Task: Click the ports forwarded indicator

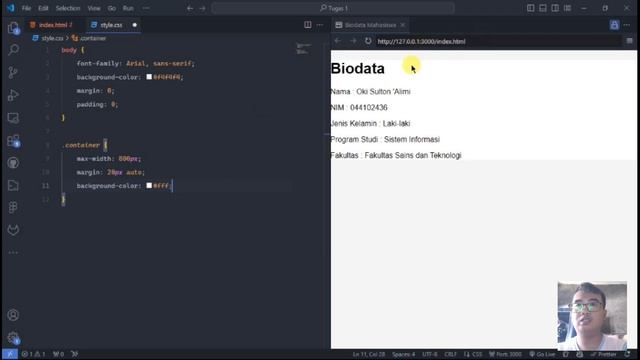Action: 58,354
